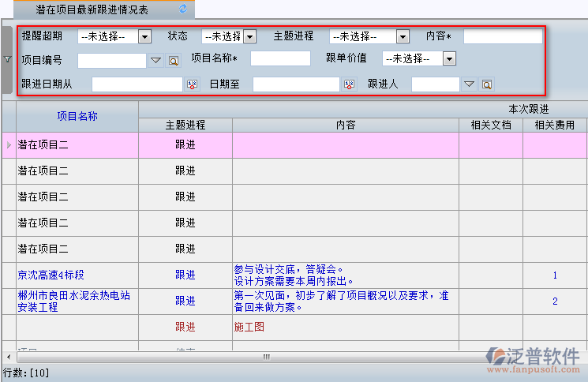The image size is (588, 382).
Task: Click the 跟进人 search lookup icon
Action: click(487, 84)
